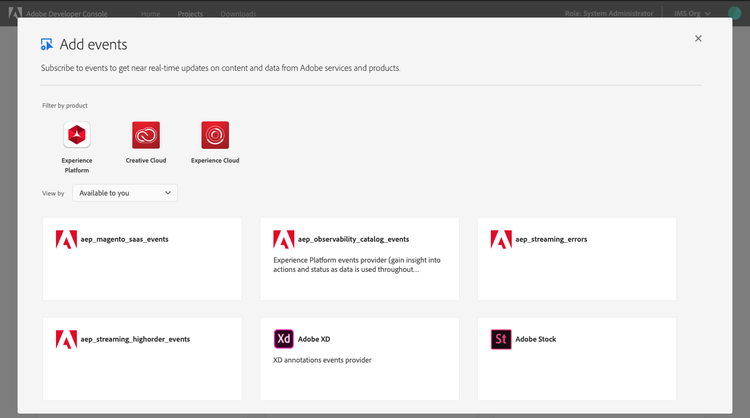Open the 'Available to you' View by dropdown

tap(125, 193)
